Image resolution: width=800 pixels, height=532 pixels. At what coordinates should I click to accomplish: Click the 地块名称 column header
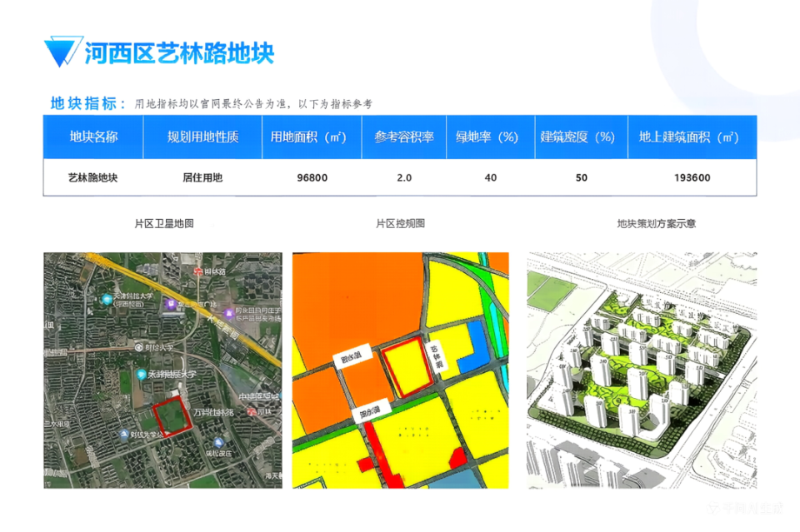pos(93,137)
